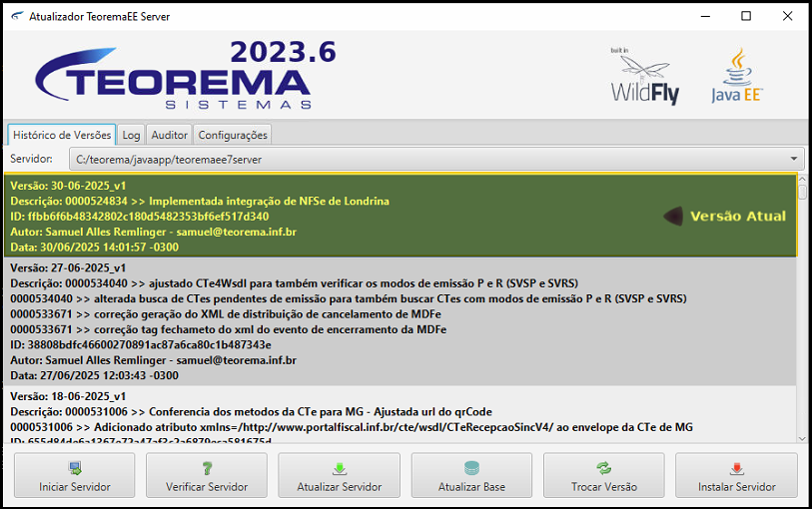Click the Atualizar Servidor button

pyautogui.click(x=340, y=475)
